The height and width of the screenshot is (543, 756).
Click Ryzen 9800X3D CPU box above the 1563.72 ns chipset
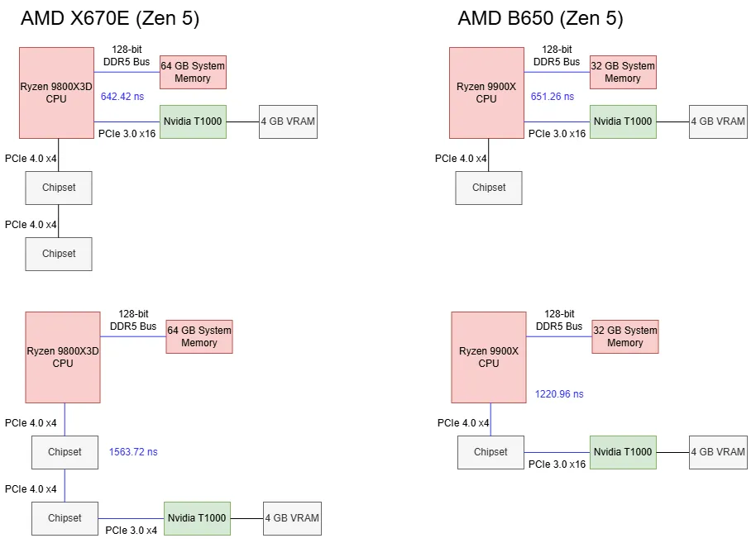click(63, 357)
